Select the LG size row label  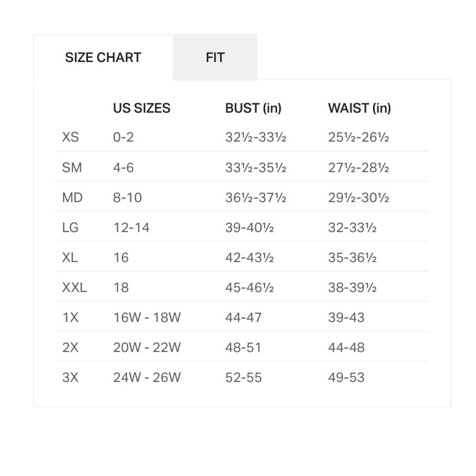[70, 228]
